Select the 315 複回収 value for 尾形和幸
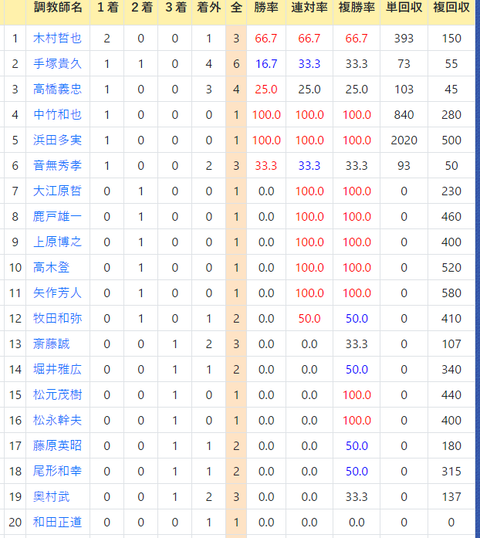 [x=451, y=471]
